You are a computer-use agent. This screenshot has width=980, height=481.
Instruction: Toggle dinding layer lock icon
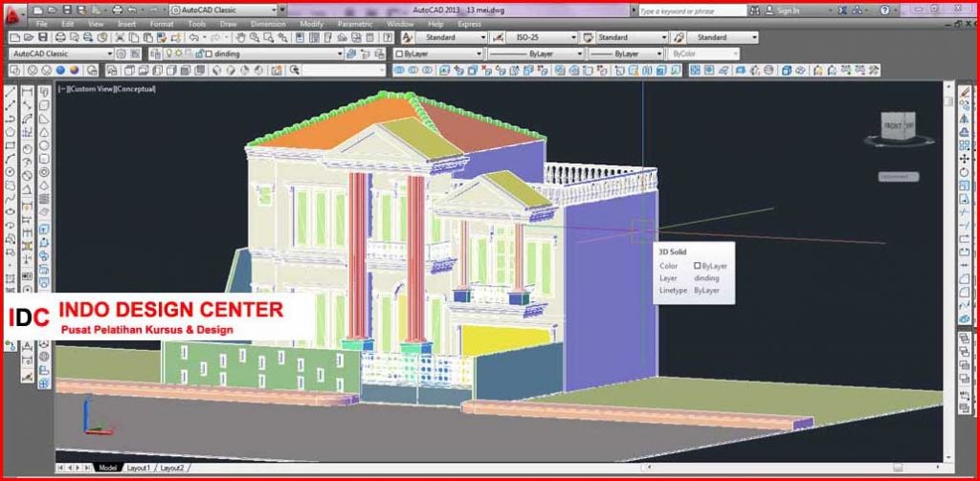point(198,55)
